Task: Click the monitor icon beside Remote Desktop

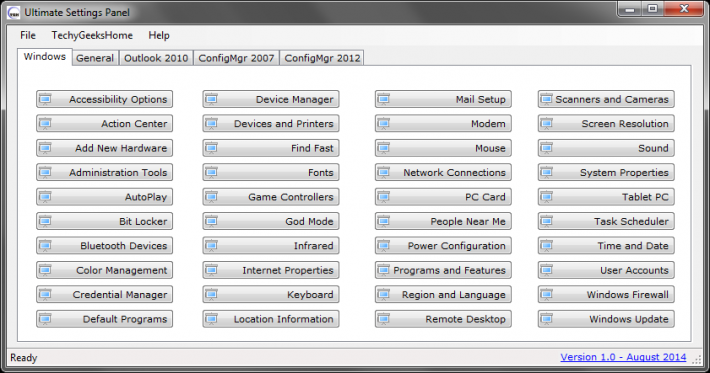Action: pyautogui.click(x=384, y=319)
